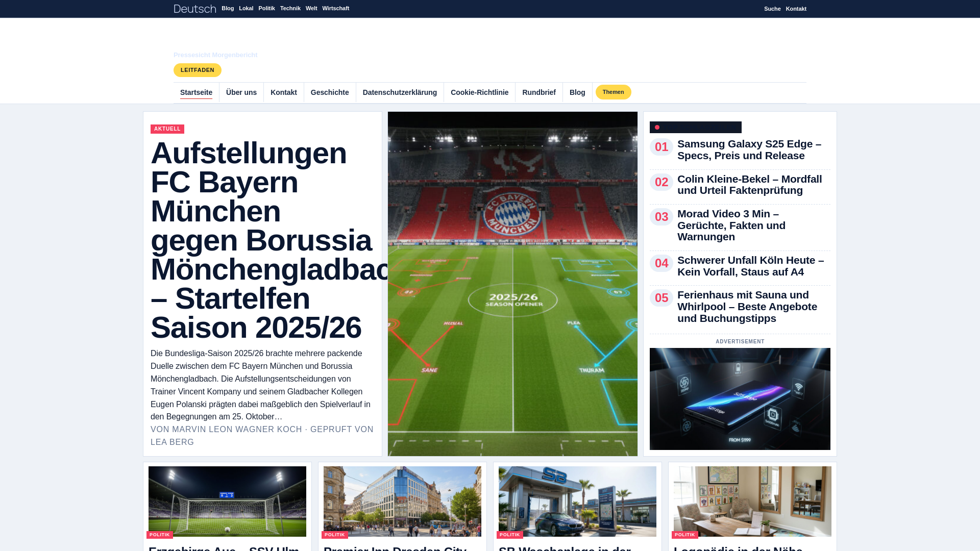
Task: Open the Technik category in top bar
Action: pyautogui.click(x=290, y=9)
